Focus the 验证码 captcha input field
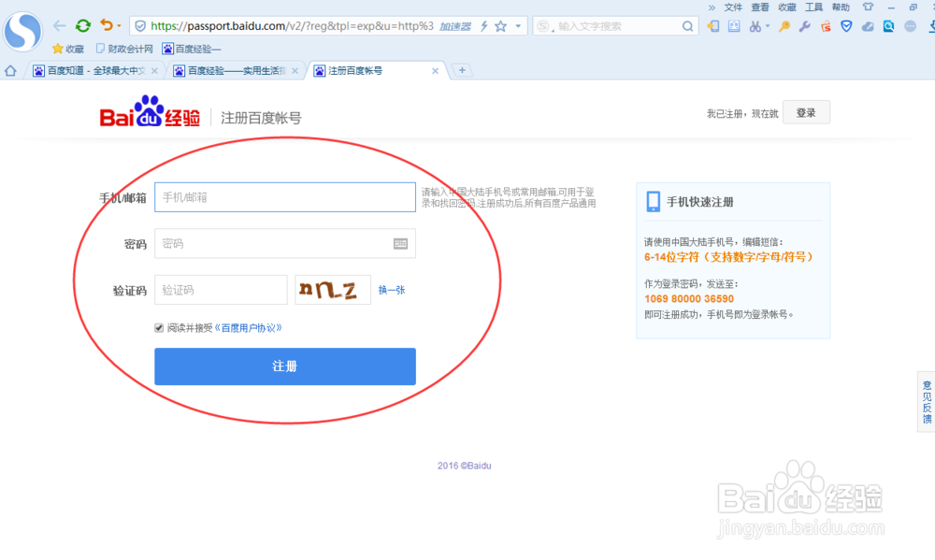Screen dimensions: 935x560 coord(221,290)
